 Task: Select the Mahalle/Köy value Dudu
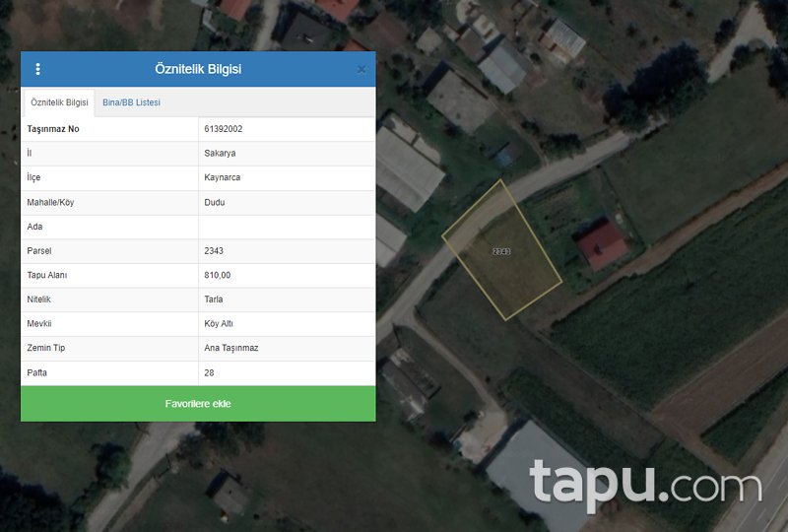(x=215, y=202)
